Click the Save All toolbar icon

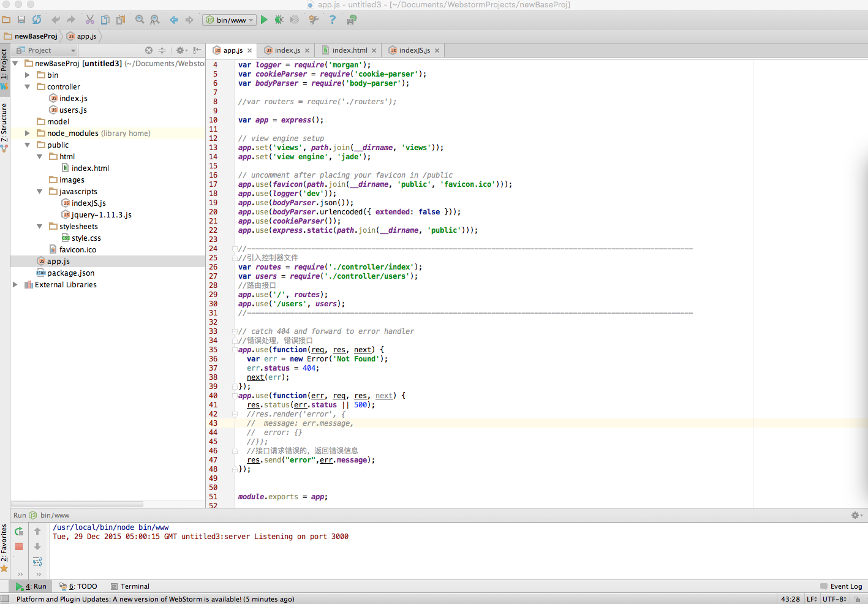coord(21,20)
